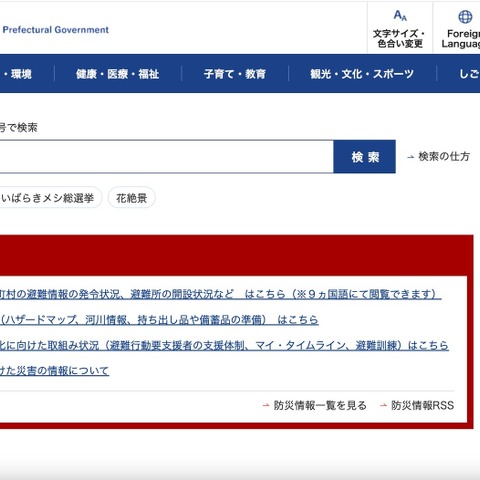480x480 pixels.
Task: Open the evacuation information status link (9 languages)
Action: click(220, 294)
